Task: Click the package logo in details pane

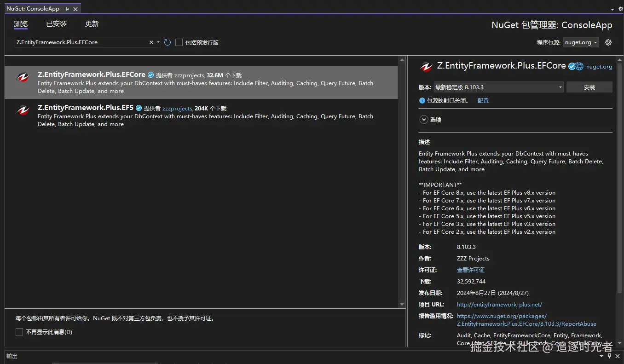Action: (x=426, y=67)
